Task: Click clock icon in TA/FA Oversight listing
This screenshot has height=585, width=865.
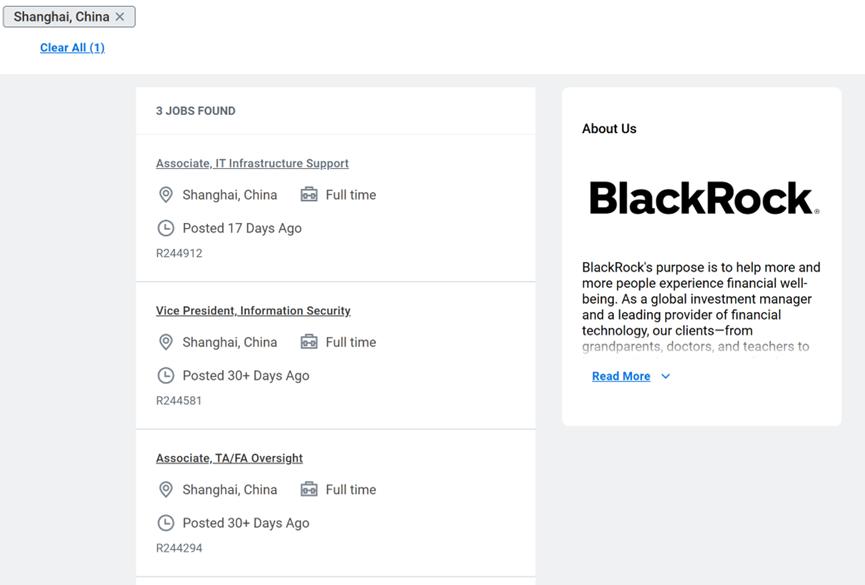Action: 166,522
